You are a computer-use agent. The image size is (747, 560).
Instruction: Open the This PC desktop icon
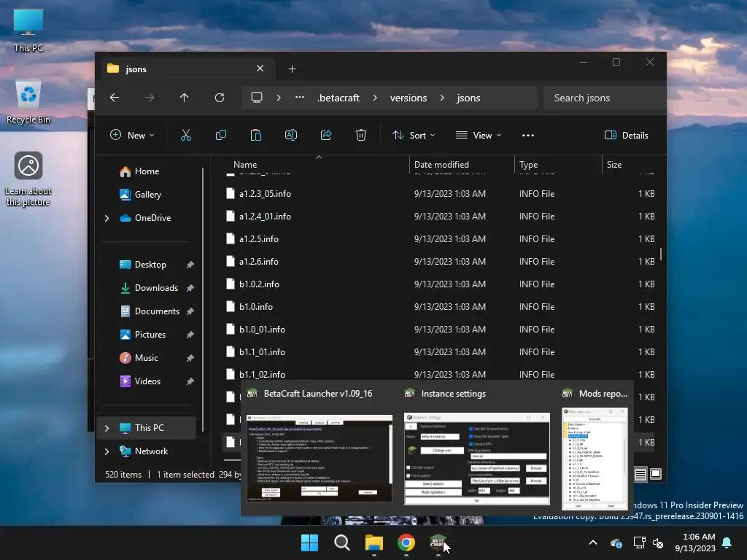coord(28,31)
